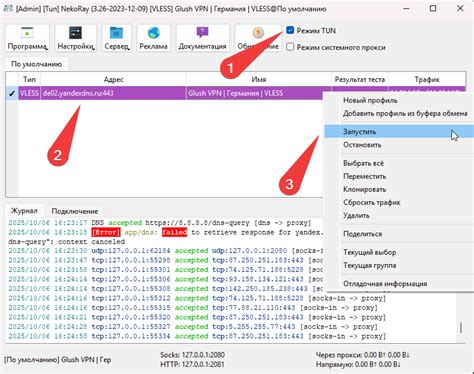The height and width of the screenshot is (374, 474).
Task: Choose Отладочная информация menu entry
Action: [x=399, y=284]
